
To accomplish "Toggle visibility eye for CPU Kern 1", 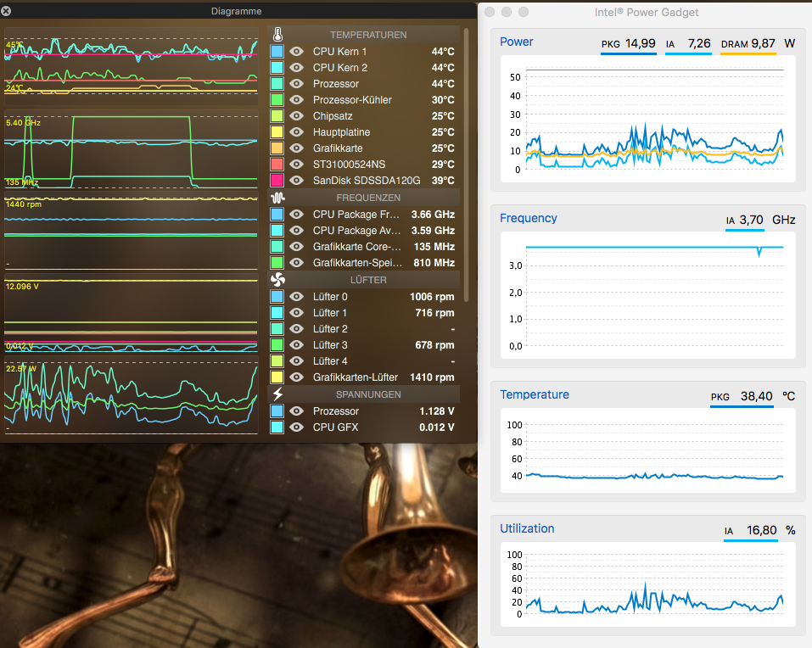I will (297, 52).
